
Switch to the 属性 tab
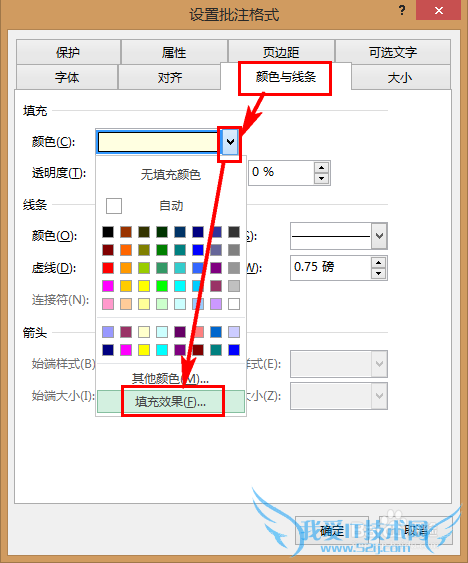(174, 52)
